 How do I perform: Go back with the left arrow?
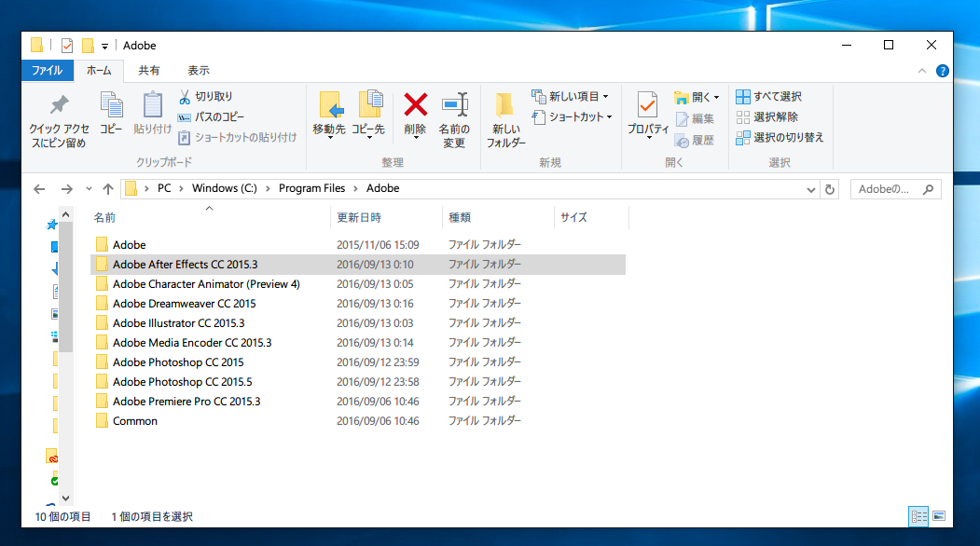tap(39, 188)
